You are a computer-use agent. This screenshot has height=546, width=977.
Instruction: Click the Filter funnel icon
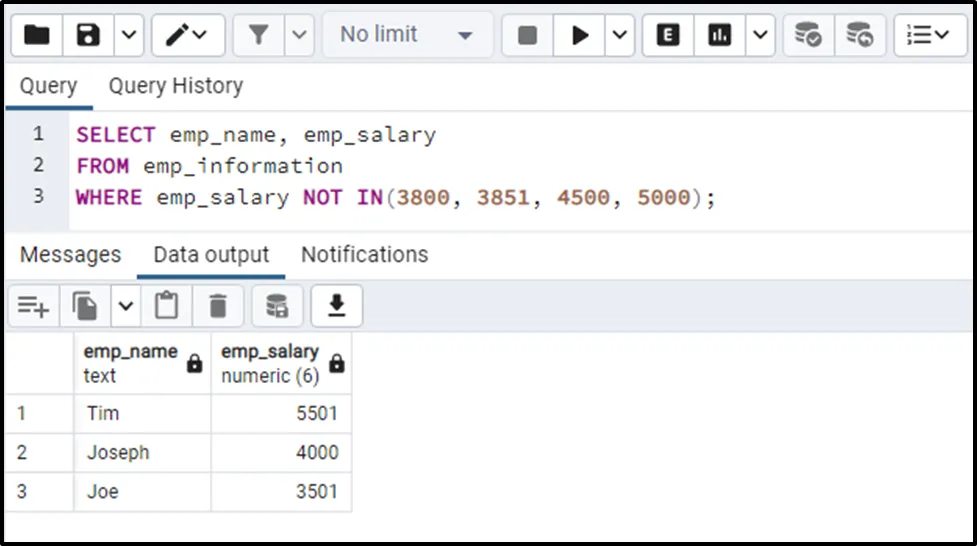(x=259, y=35)
